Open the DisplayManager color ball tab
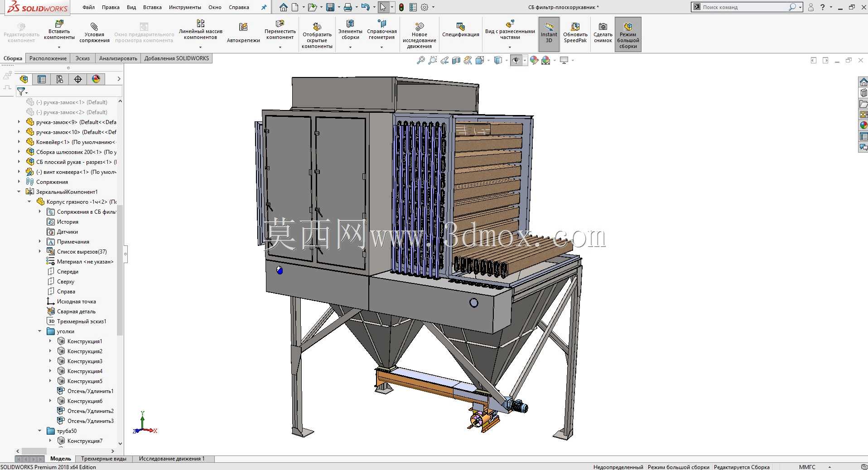 click(x=96, y=79)
